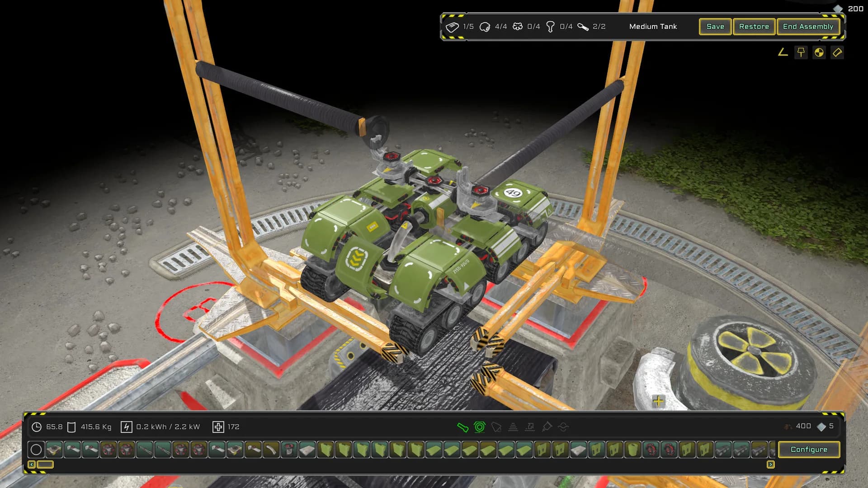Click End Assembly button
This screenshot has width=868, height=488.
coord(808,27)
